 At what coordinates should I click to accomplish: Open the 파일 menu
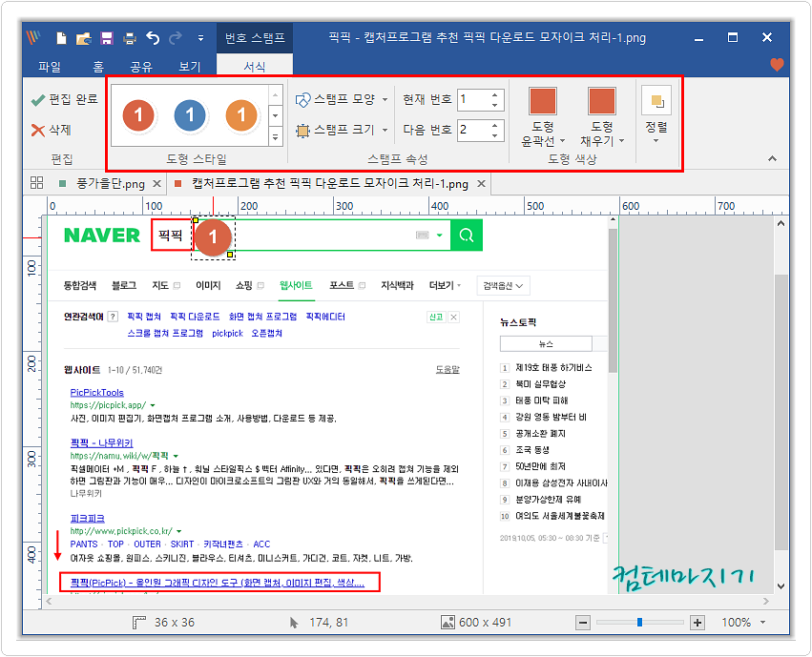pyautogui.click(x=50, y=66)
